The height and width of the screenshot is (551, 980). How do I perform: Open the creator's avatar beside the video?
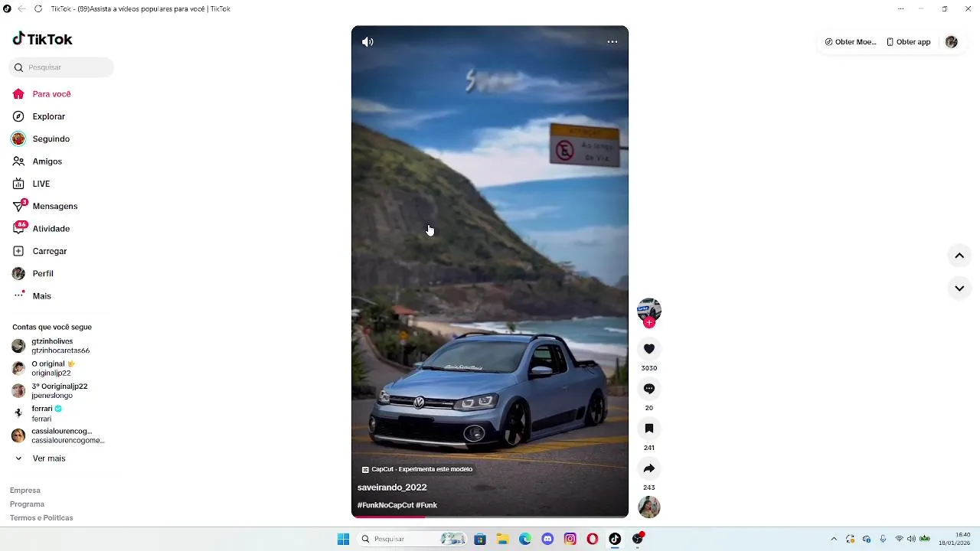(x=649, y=309)
